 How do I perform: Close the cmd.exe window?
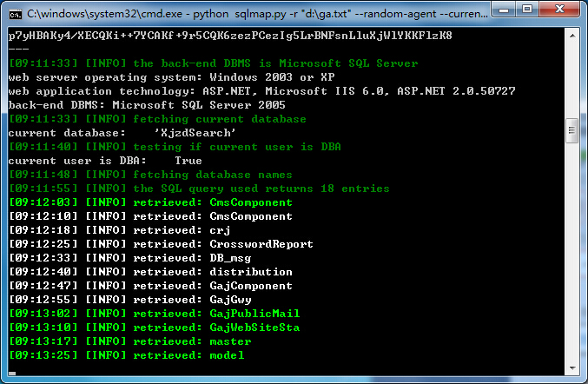[x=559, y=9]
